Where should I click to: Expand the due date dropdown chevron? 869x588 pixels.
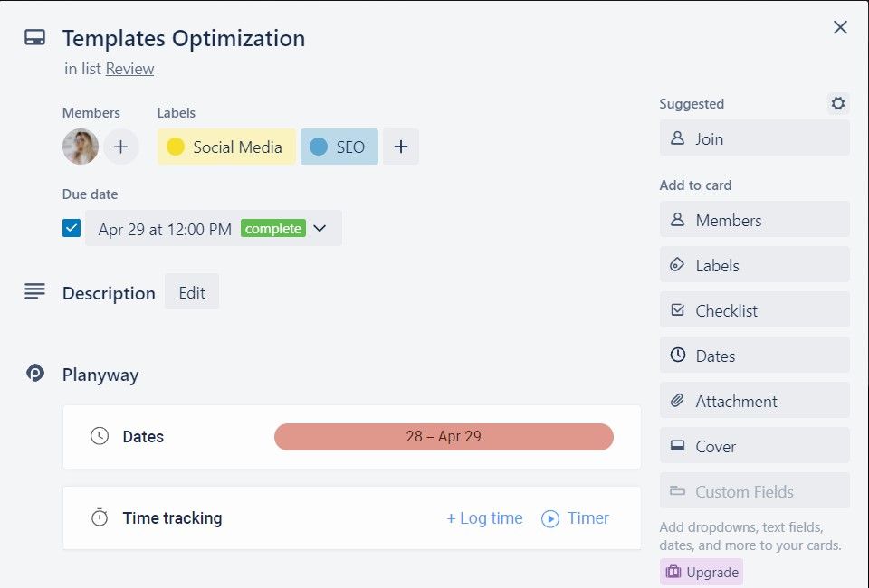coord(320,229)
